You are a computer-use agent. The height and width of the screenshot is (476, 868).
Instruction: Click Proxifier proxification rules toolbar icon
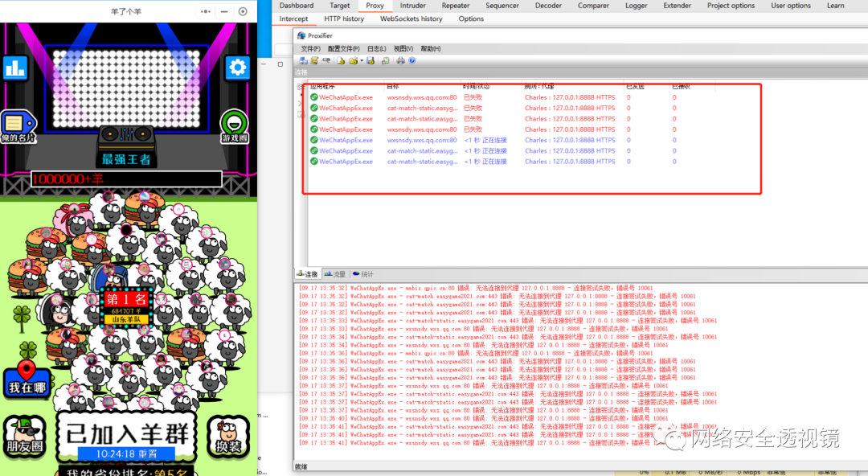pyautogui.click(x=314, y=60)
